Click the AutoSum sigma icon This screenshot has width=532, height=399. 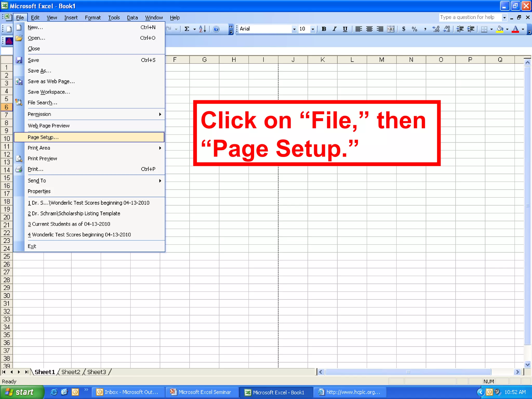click(x=187, y=29)
